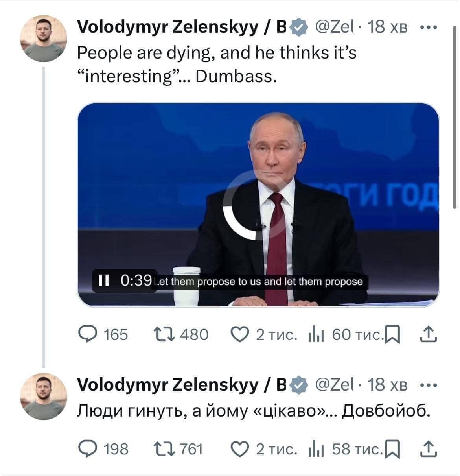Like the second Ukrainian-language tweet

(x=239, y=448)
